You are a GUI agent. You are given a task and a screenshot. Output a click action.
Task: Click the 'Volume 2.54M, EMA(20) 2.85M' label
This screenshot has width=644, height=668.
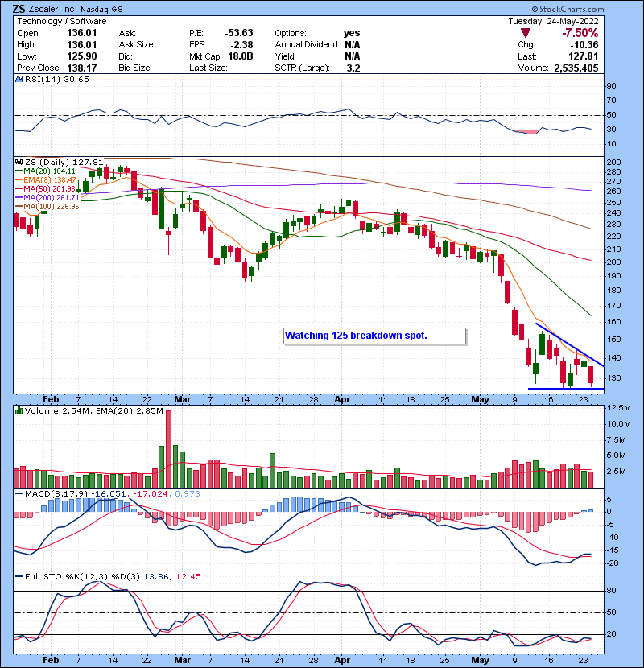click(x=93, y=410)
